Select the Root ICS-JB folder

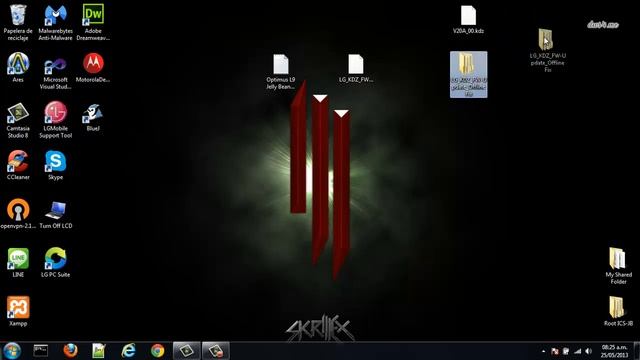pyautogui.click(x=618, y=311)
